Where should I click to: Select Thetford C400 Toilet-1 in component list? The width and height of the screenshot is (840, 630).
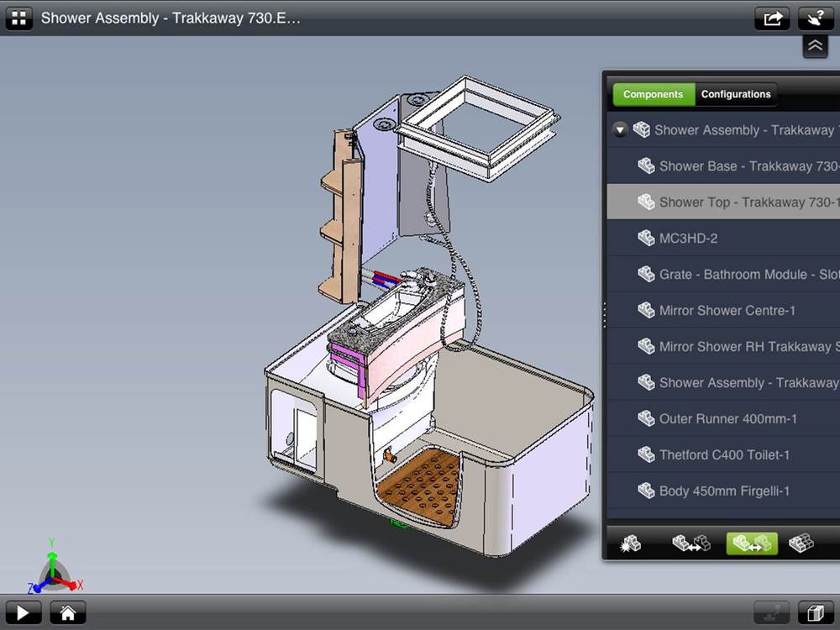[x=724, y=454]
